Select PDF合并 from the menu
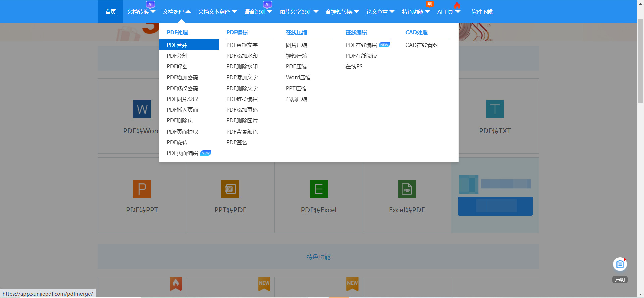 pyautogui.click(x=177, y=45)
